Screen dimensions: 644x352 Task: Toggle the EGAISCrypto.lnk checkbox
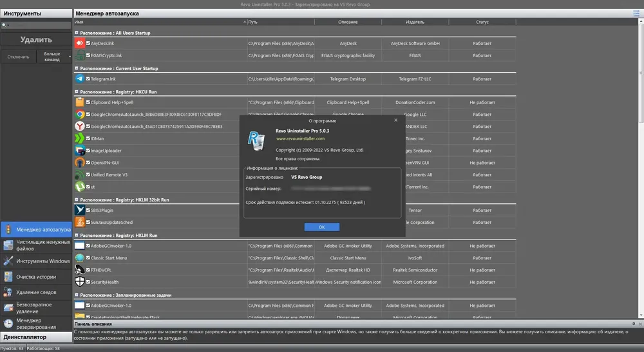pyautogui.click(x=88, y=55)
